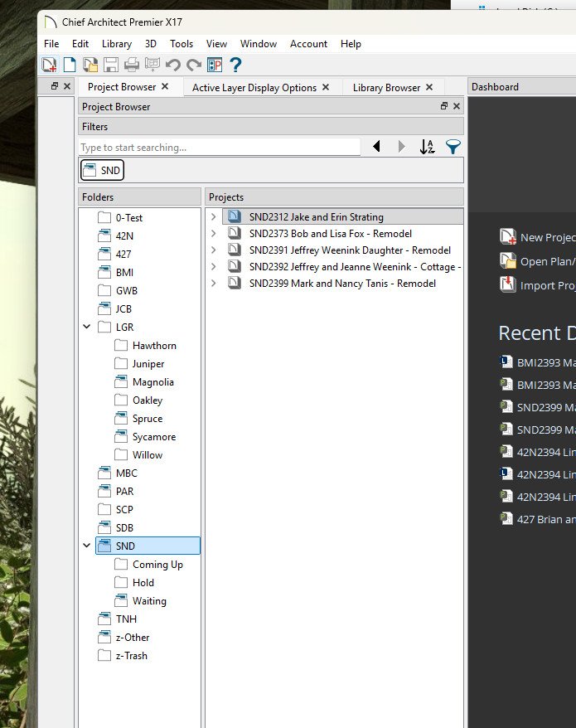Click the Open Plan folder toolbar icon
Screen dimensions: 576x728
click(90, 65)
